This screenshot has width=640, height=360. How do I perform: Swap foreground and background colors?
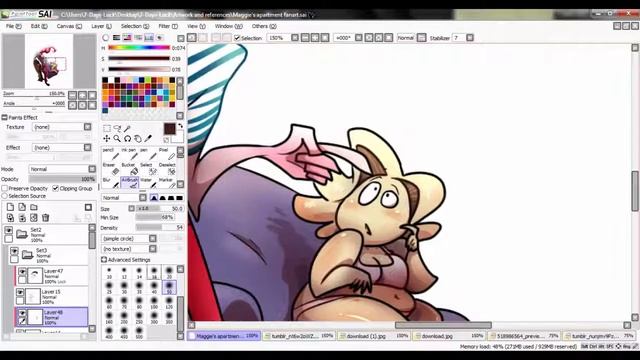point(180,126)
